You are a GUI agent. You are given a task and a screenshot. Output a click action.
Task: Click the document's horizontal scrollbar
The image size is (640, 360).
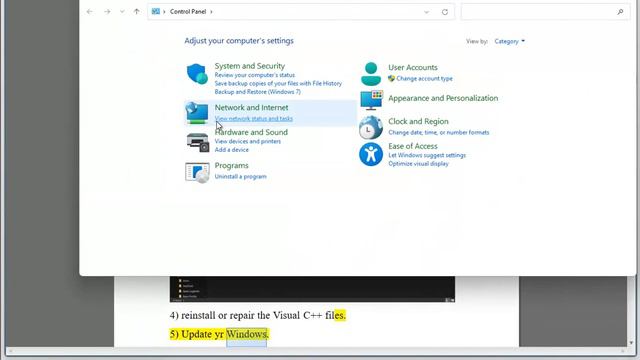click(316, 351)
